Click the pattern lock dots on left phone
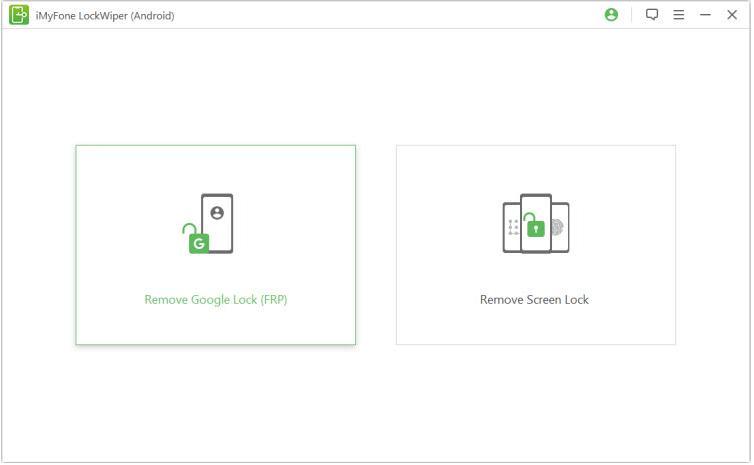754x465 pixels. [515, 227]
